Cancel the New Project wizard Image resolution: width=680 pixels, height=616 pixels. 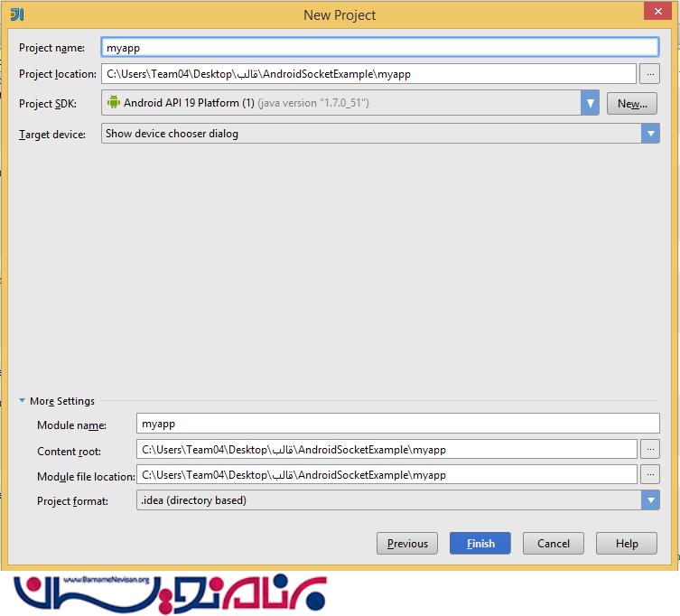tap(553, 543)
